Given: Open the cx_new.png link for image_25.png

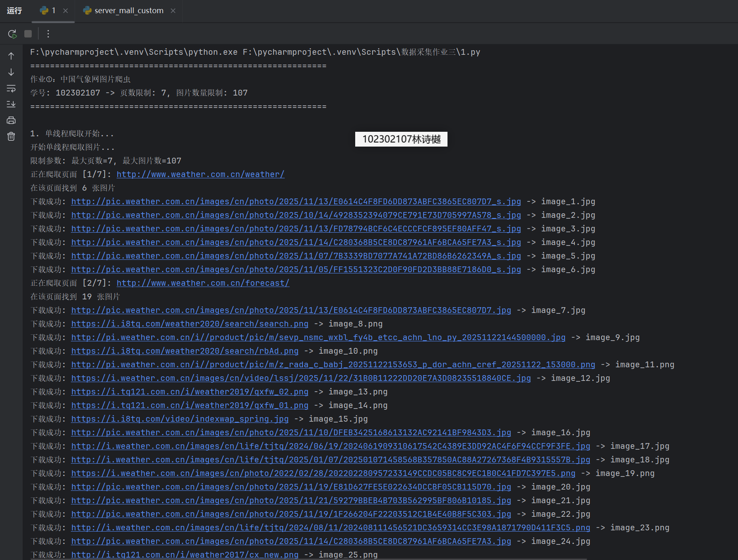Looking at the screenshot, I should point(185,555).
